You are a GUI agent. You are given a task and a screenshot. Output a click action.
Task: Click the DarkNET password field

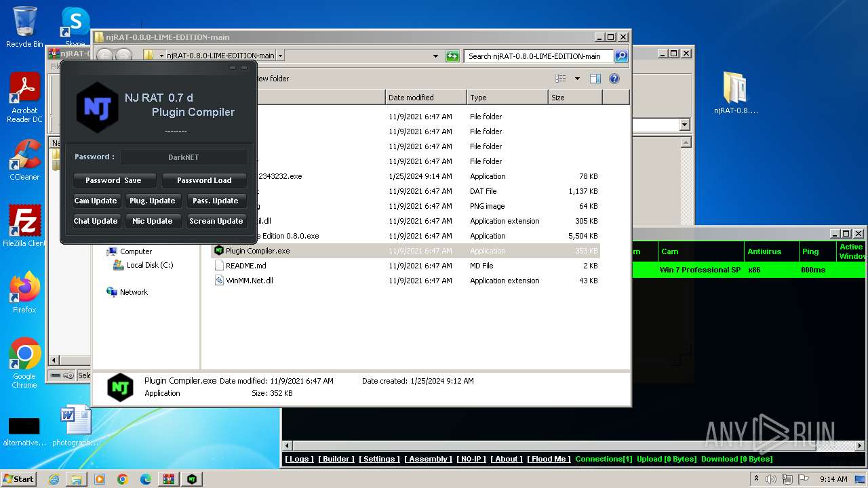click(184, 157)
